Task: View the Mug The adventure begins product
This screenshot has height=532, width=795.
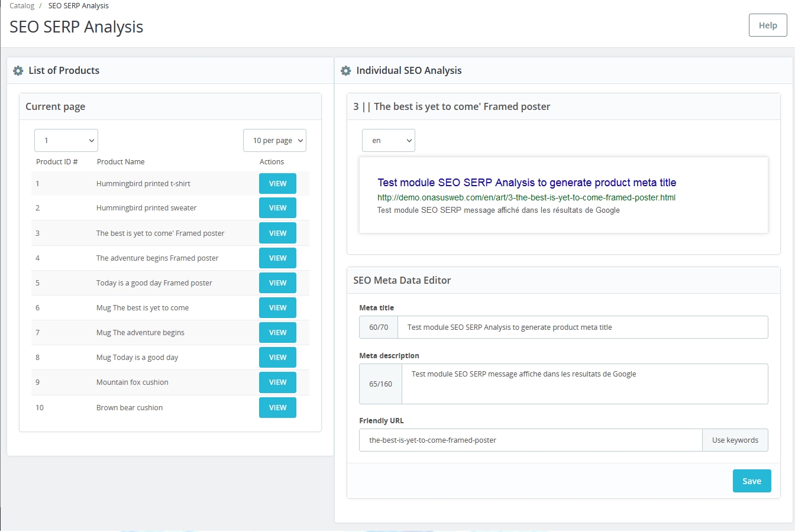Action: coord(277,332)
